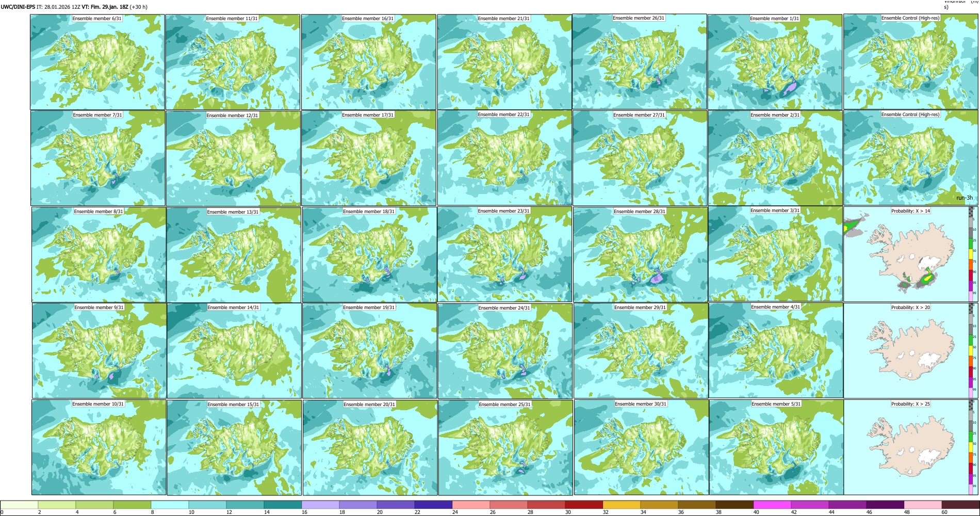Choose the Ensemble member 4/31 map
980x516 pixels.
tap(776, 350)
